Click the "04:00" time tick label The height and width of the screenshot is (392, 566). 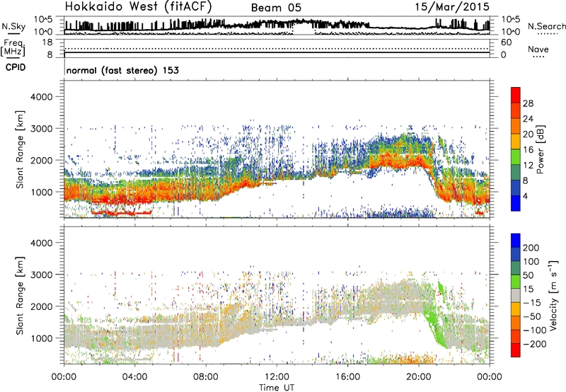click(134, 377)
